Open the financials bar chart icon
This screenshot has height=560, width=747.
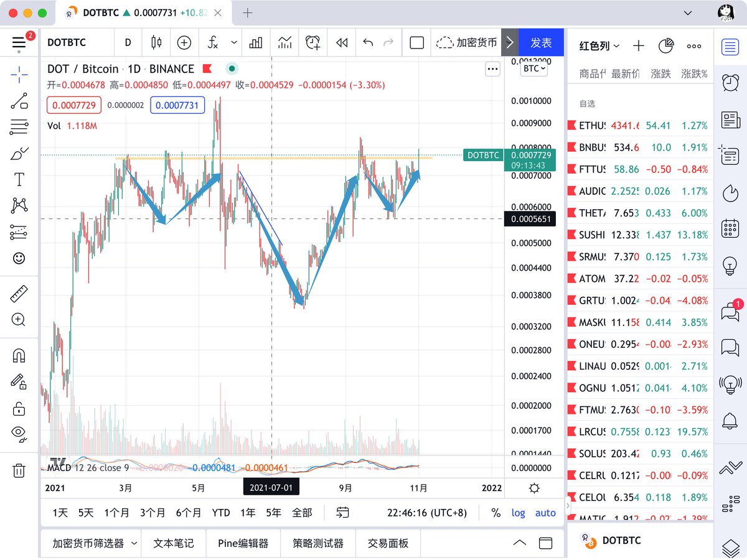(x=256, y=42)
